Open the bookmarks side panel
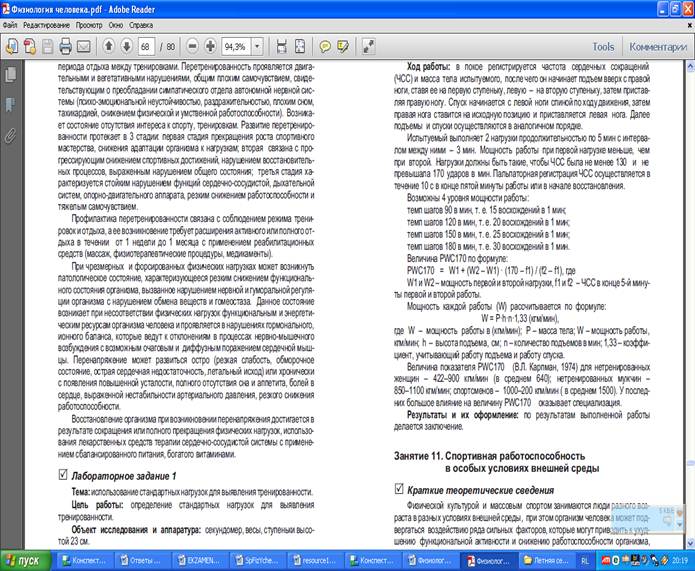This screenshot has height=571, width=695. (11, 105)
